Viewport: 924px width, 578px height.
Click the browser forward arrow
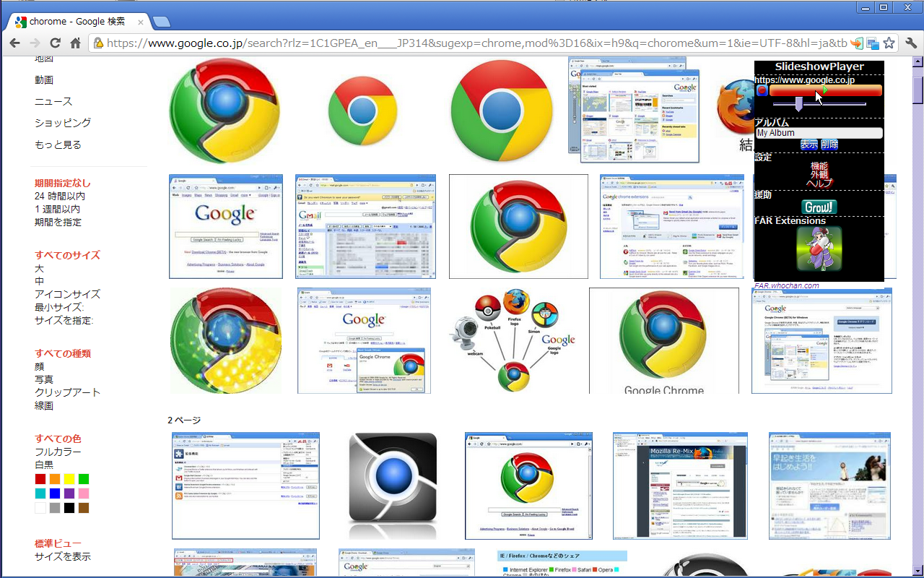point(35,43)
